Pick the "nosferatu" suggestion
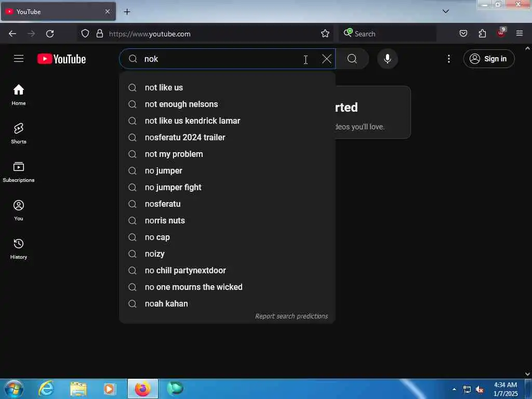 point(228,204)
